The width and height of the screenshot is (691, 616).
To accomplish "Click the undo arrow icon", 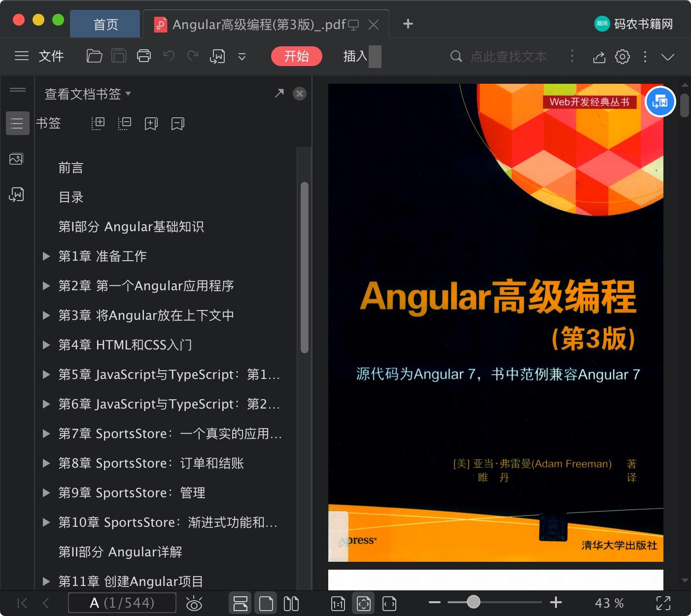I will tap(169, 56).
